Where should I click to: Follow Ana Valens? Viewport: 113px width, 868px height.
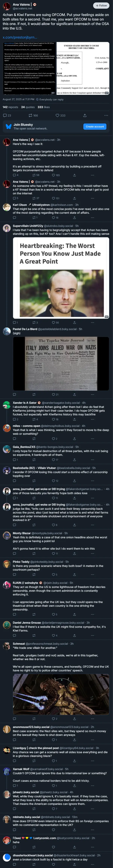(x=101, y=6)
